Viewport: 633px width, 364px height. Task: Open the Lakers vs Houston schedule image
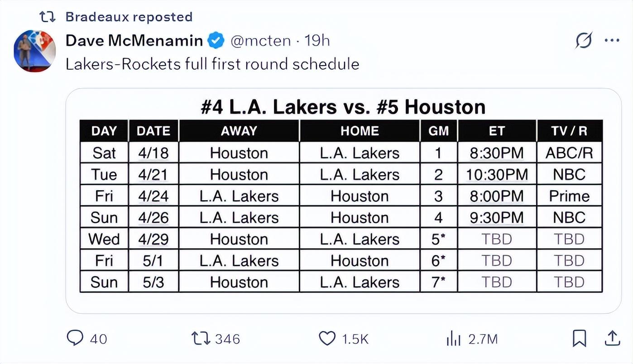343,201
